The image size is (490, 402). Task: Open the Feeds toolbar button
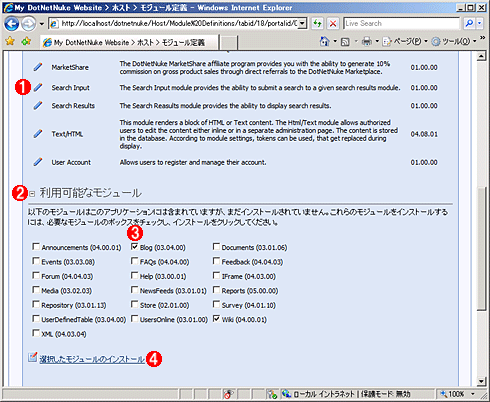[345, 42]
